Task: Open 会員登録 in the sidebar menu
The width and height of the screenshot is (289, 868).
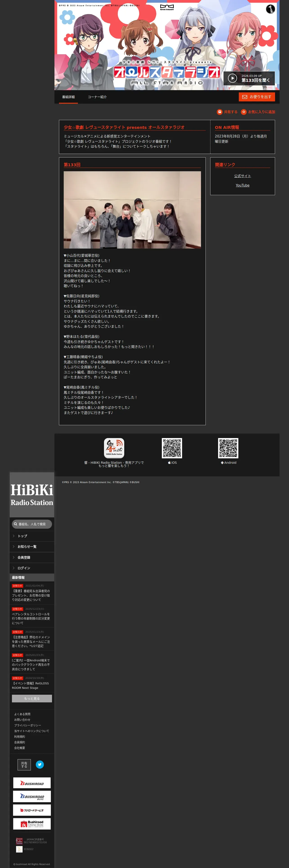Action: pos(32,557)
